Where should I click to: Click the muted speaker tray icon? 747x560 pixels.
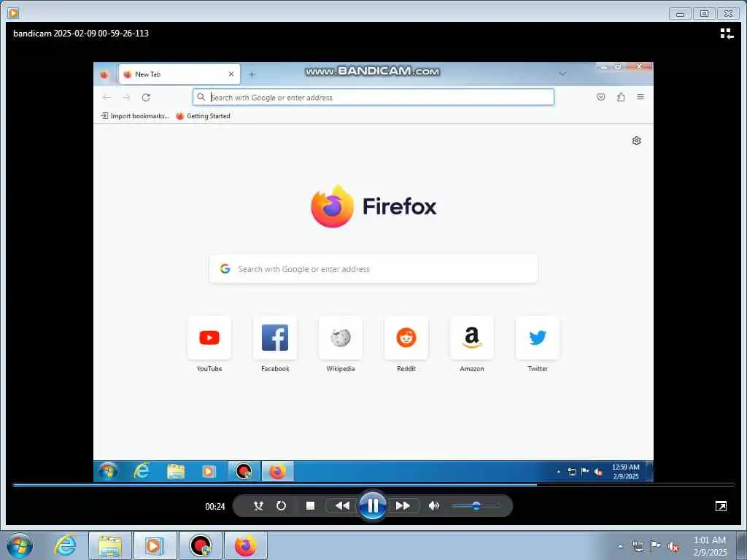coord(673,547)
